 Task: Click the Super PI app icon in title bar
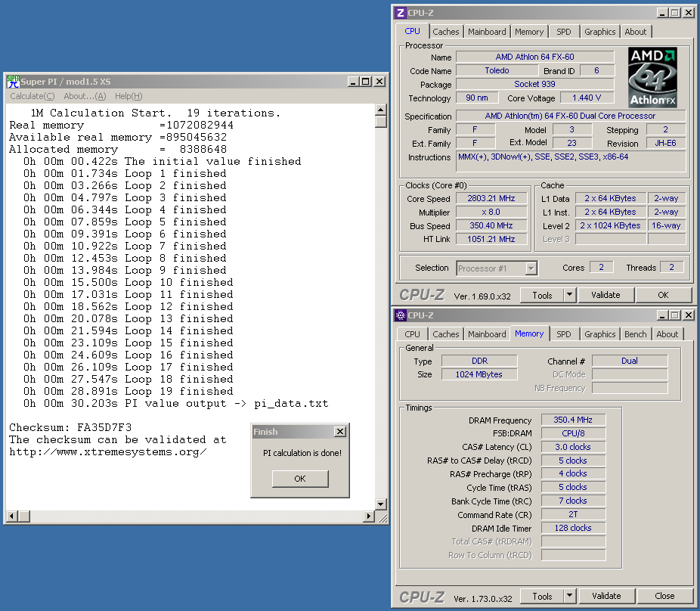tap(13, 82)
